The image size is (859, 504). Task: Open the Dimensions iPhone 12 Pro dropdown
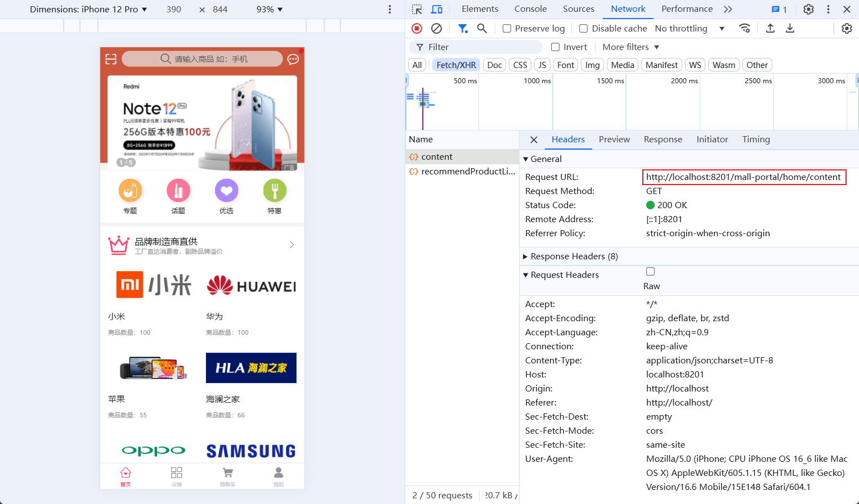click(88, 10)
